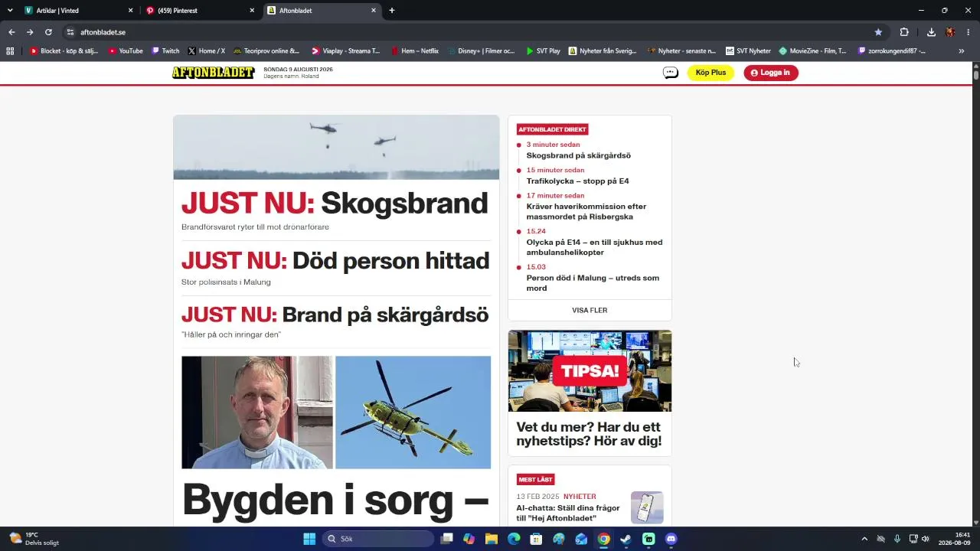
Task: Open the Disney+ bookmark
Action: (481, 51)
